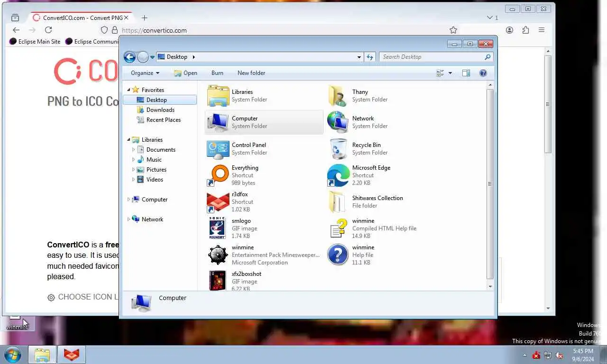The width and height of the screenshot is (607, 364).
Task: Open the browser account icon
Action: coord(509,30)
